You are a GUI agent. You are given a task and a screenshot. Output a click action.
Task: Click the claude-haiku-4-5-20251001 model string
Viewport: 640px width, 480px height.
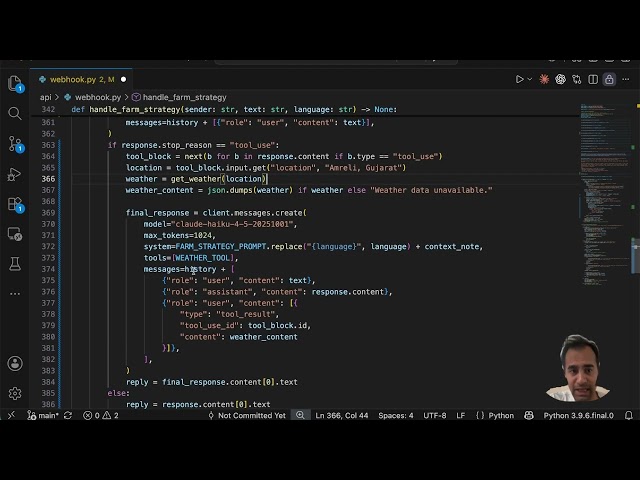(x=232, y=224)
